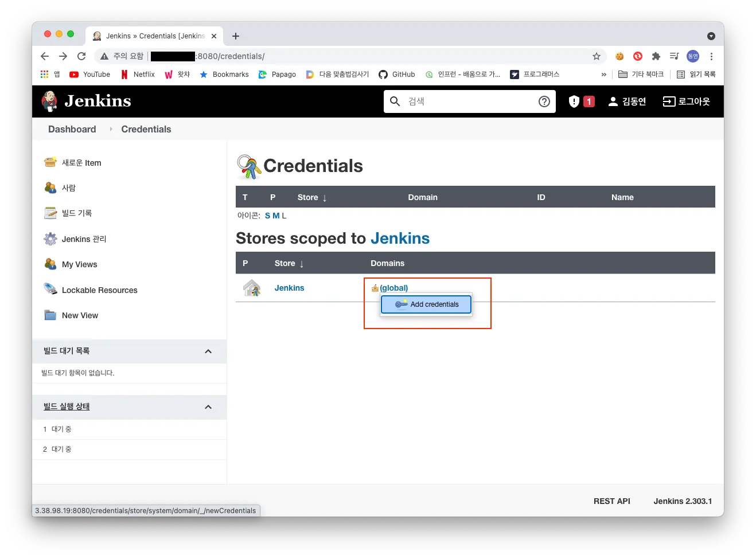The height and width of the screenshot is (559, 756).
Task: Open the 김동연 user profile link
Action: tap(627, 101)
